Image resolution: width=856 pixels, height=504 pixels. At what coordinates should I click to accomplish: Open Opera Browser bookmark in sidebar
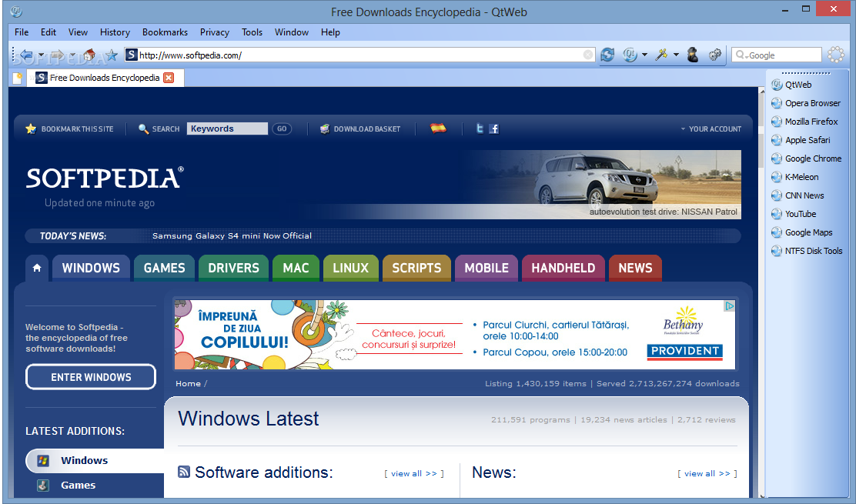point(806,103)
